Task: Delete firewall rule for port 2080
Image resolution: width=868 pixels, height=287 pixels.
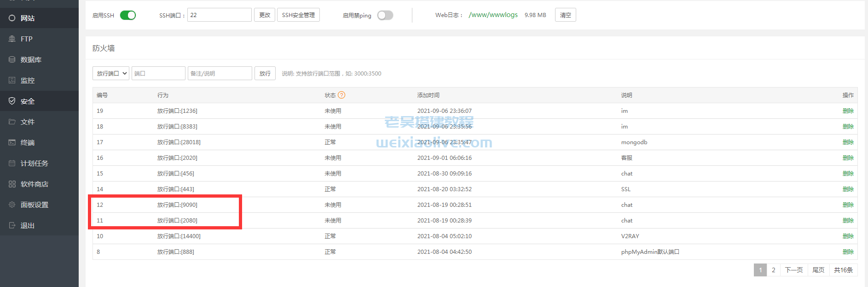Action: (x=848, y=220)
